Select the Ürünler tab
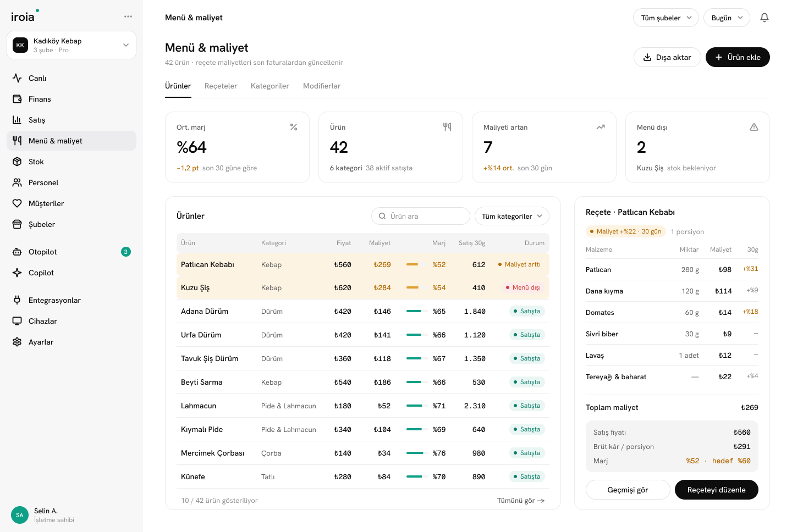Viewport: 792px width, 532px height. tap(178, 86)
